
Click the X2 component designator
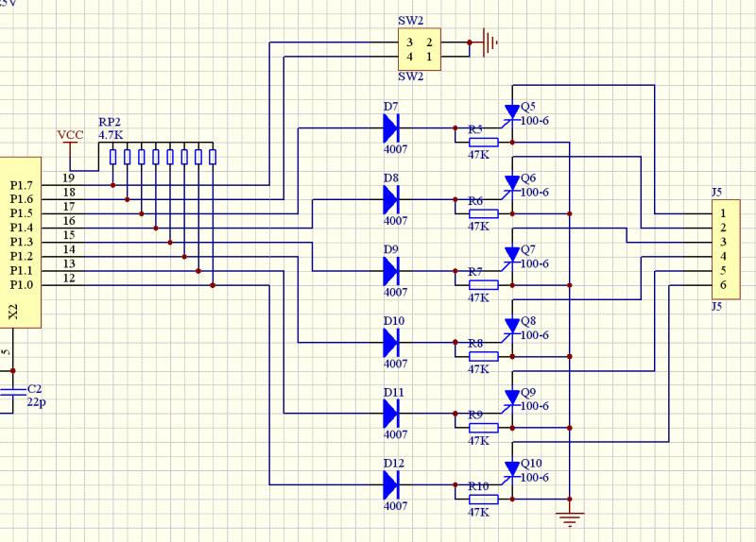tap(13, 313)
